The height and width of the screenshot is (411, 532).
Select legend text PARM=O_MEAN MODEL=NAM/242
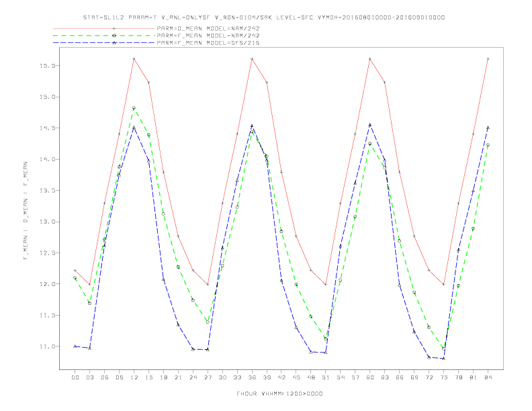tap(208, 28)
